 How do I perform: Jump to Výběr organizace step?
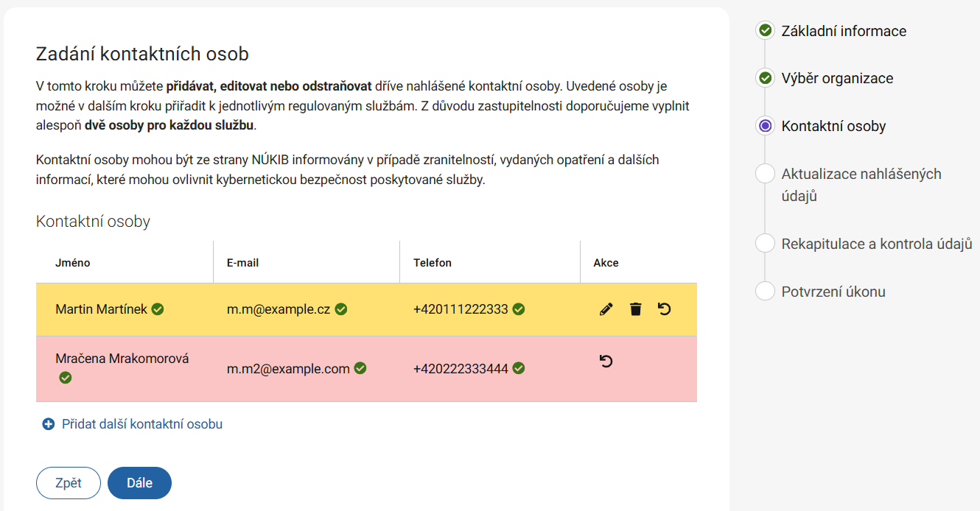coord(837,79)
